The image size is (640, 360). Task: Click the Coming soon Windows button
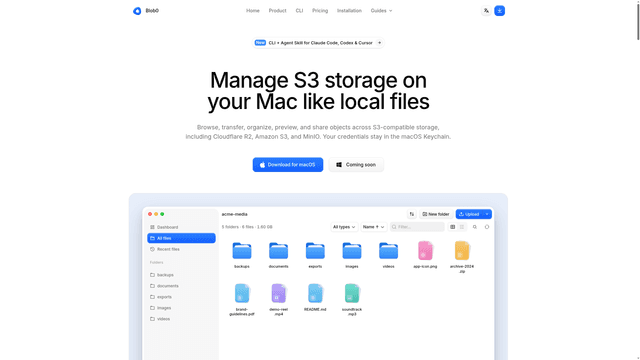(356, 165)
